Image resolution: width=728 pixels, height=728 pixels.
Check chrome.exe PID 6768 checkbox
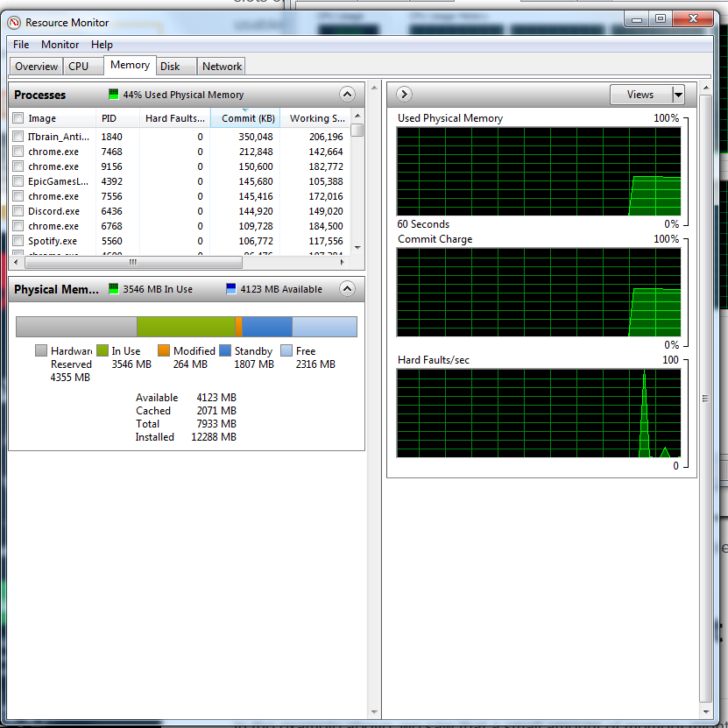point(18,226)
